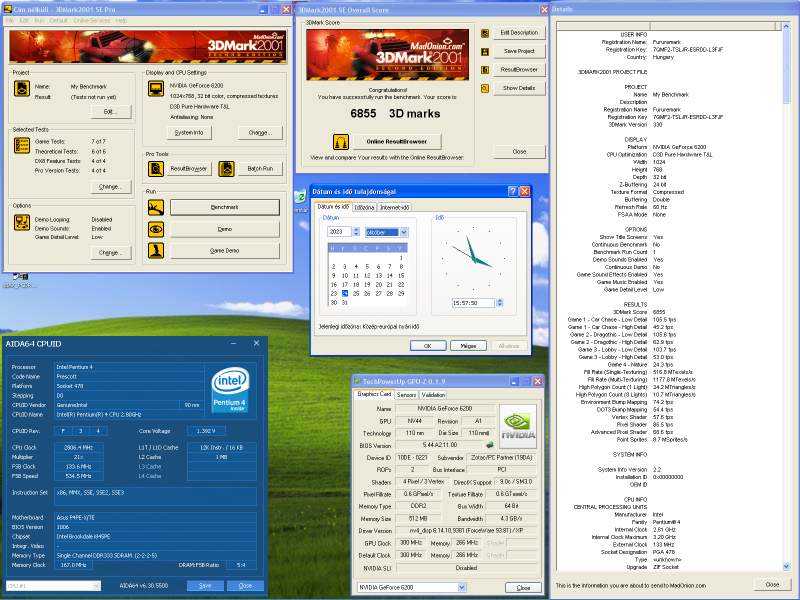Click the GPU-Z BIOS save chip icon
The width and height of the screenshot is (800, 600).
[490, 445]
